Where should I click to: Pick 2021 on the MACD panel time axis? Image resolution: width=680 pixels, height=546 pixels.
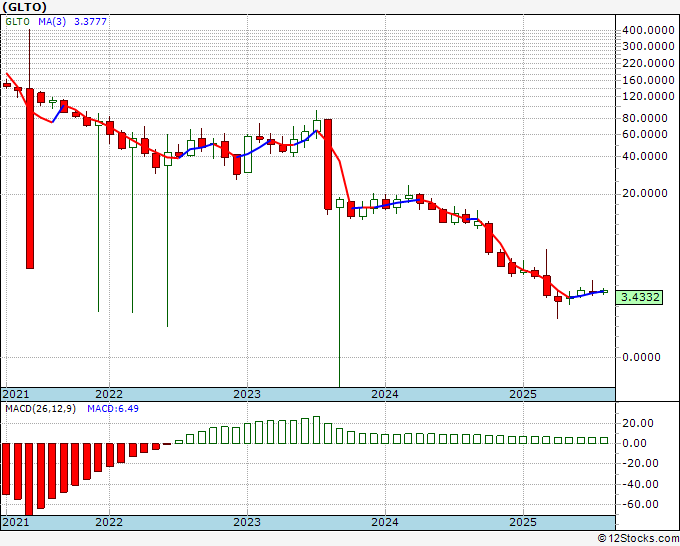[x=16, y=522]
